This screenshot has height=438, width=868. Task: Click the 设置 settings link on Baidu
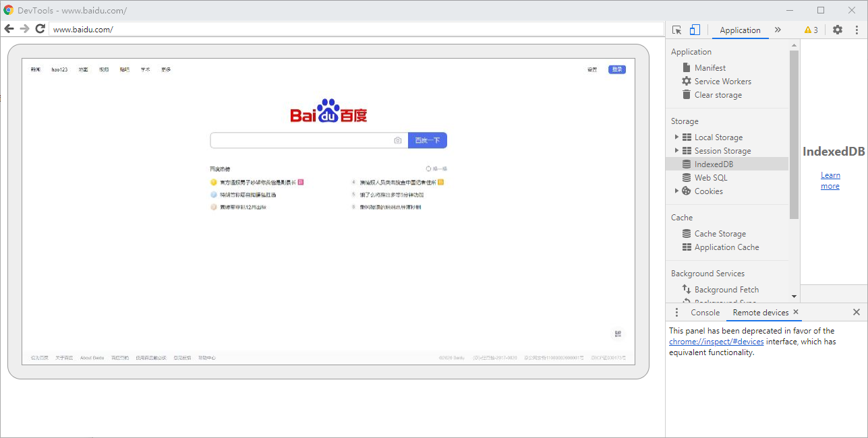pyautogui.click(x=592, y=69)
